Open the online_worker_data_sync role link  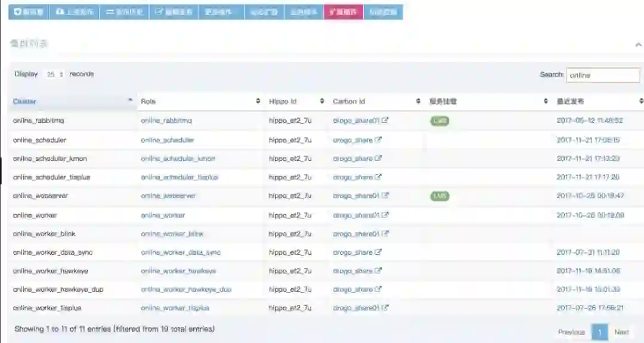(180, 252)
